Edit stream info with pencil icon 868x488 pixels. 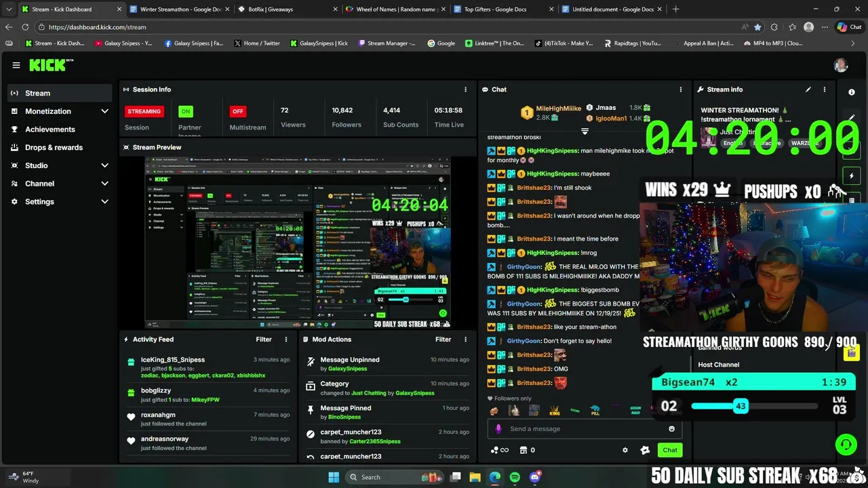pos(808,89)
